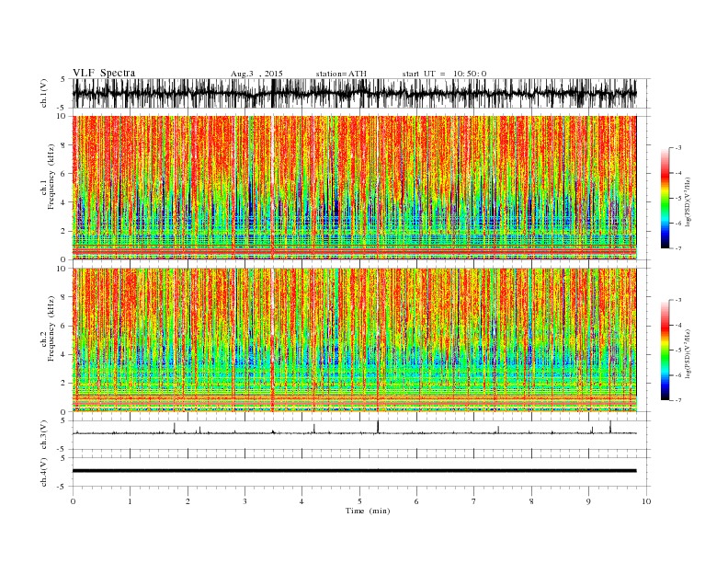728x563 pixels.
Task: Click the "Time (min)" axis title
Action: pyautogui.click(x=368, y=511)
